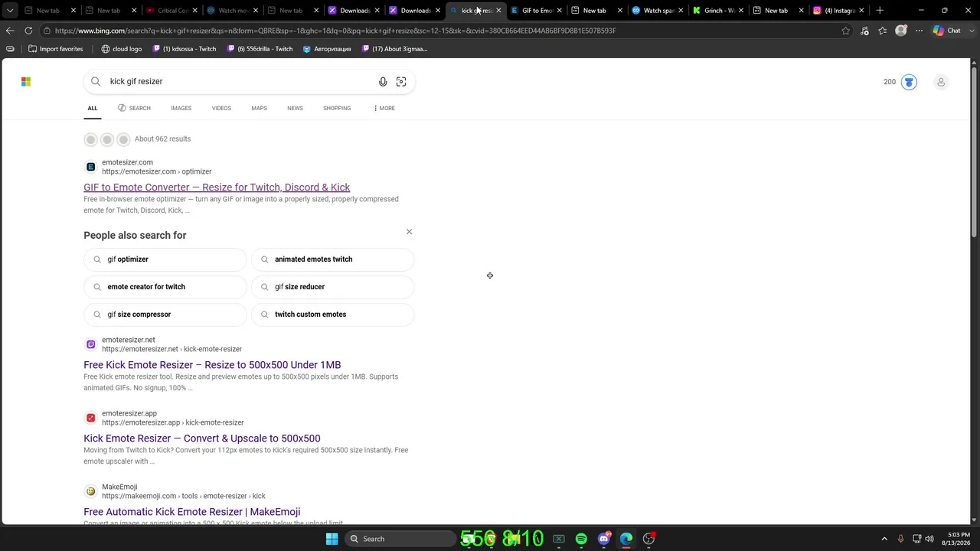This screenshot has width=980, height=551.
Task: Open the Авторизация bookmark
Action: 327,49
